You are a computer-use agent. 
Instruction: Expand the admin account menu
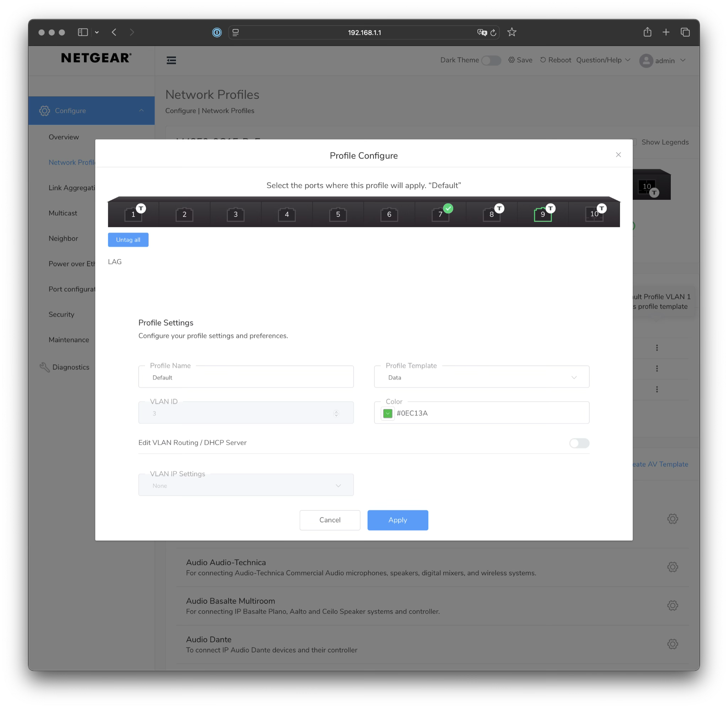[664, 60]
